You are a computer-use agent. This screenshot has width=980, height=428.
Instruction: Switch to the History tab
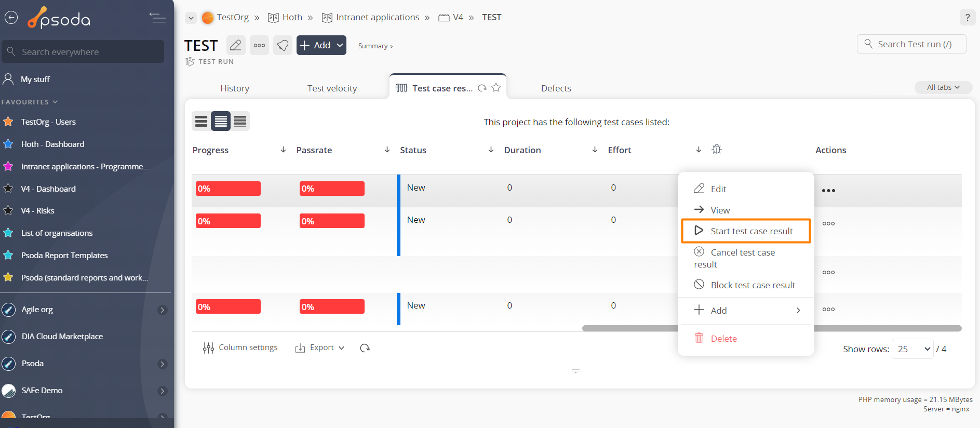coord(235,88)
